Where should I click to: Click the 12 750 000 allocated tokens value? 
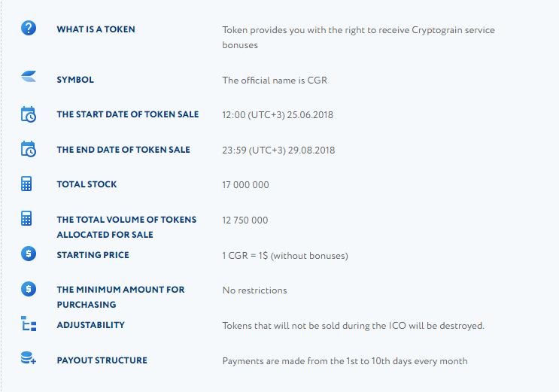tap(245, 220)
